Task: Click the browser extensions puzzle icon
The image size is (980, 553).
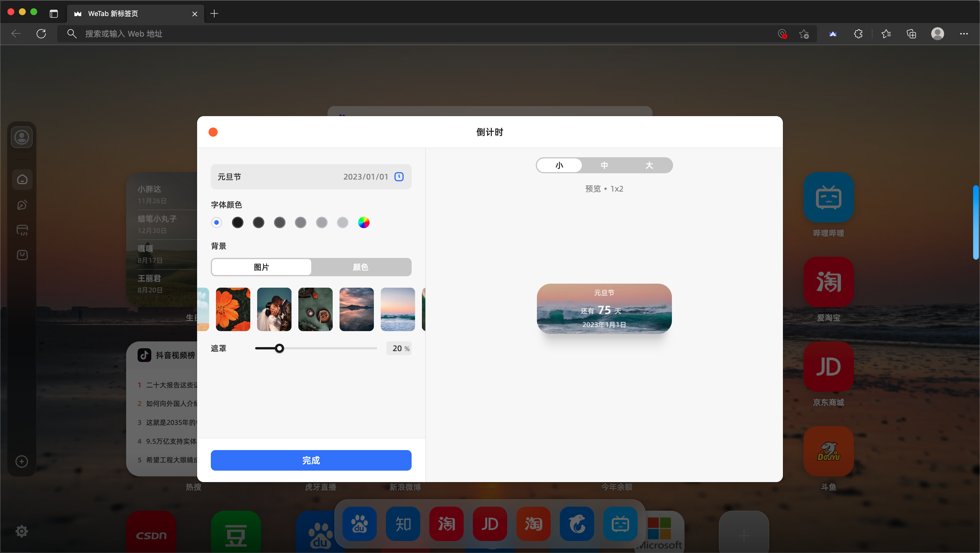Action: [858, 34]
